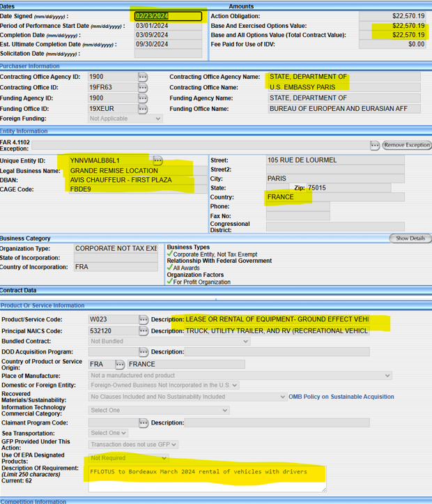Viewport: 432px width, 504px height.
Task: Expand Information Technology Commercial Category dropdown
Action: pyautogui.click(x=159, y=410)
